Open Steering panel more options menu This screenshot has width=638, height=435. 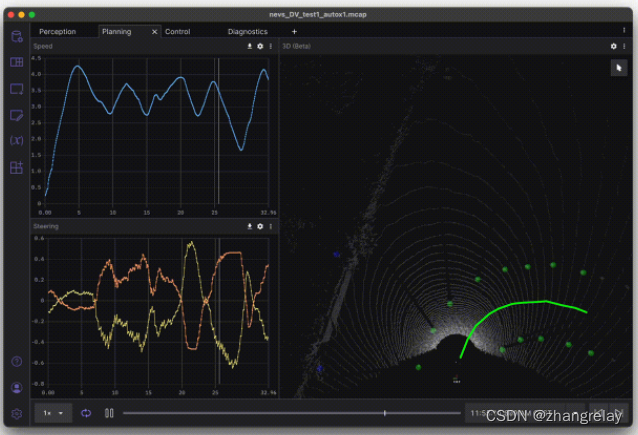[271, 226]
